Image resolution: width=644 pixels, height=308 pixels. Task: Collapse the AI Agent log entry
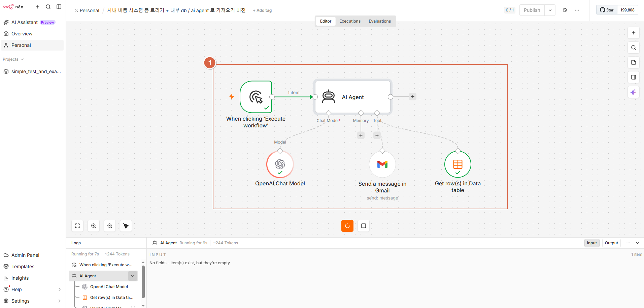tap(133, 276)
